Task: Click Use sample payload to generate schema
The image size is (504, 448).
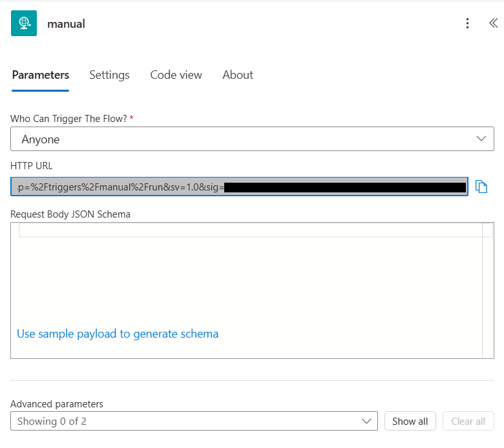Action: (118, 334)
